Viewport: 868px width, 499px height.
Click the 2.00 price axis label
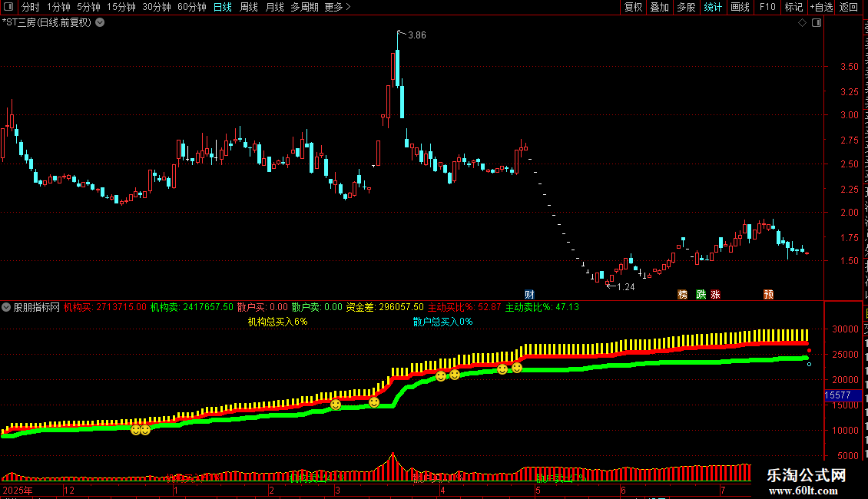(x=850, y=213)
